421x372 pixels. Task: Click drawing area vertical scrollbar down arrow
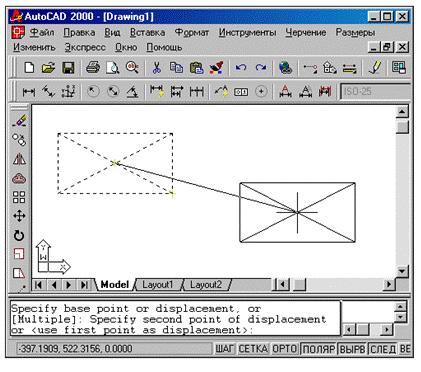[402, 271]
